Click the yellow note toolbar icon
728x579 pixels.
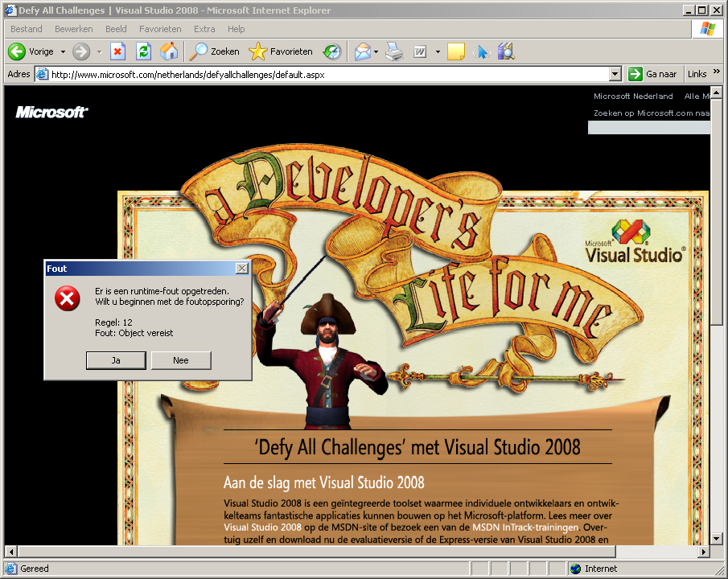coord(456,51)
